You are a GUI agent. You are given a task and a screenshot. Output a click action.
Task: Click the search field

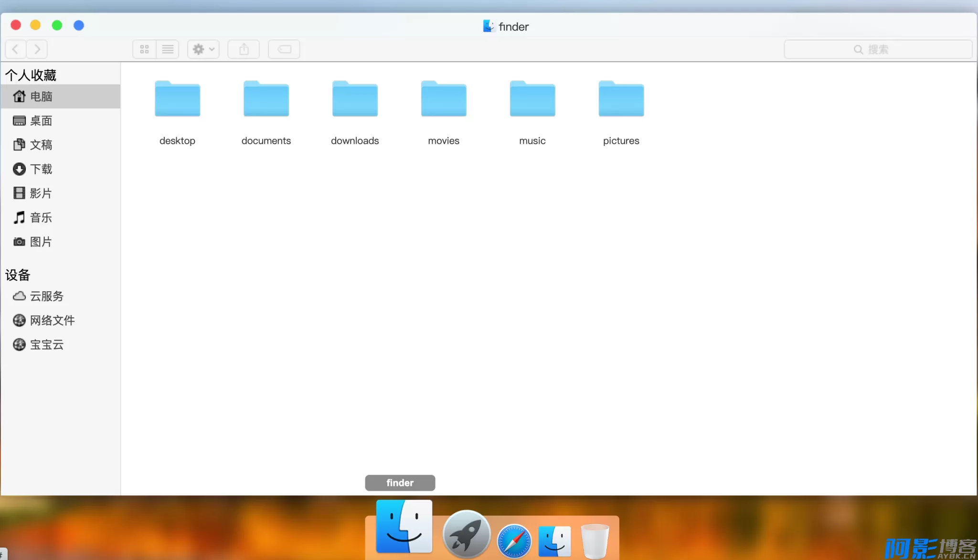pos(878,49)
